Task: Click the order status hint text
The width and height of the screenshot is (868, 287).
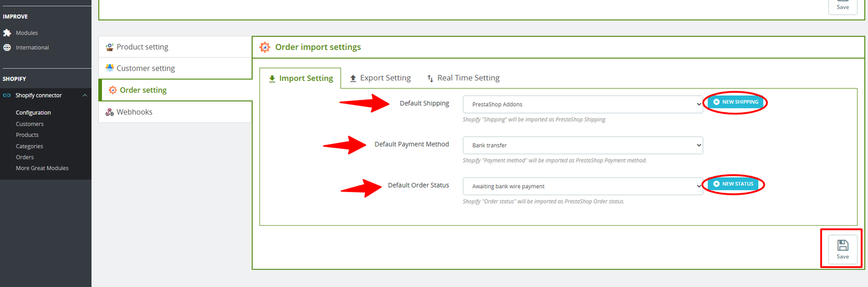Action: pos(544,201)
